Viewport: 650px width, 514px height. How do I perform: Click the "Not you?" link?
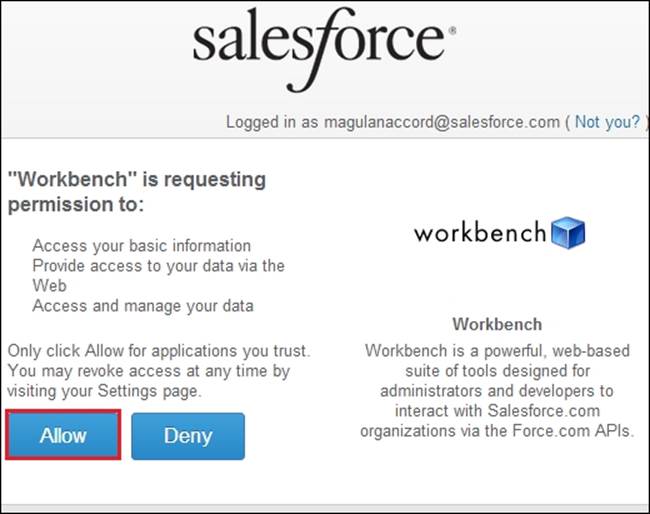[607, 122]
